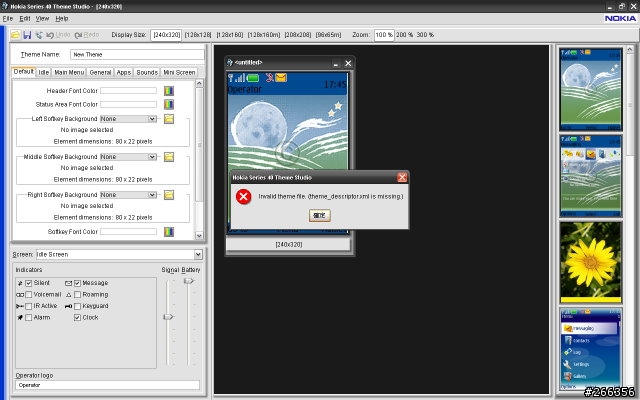640x400 pixels.
Task: Click the Voicemail indicator icon
Action: [20, 295]
